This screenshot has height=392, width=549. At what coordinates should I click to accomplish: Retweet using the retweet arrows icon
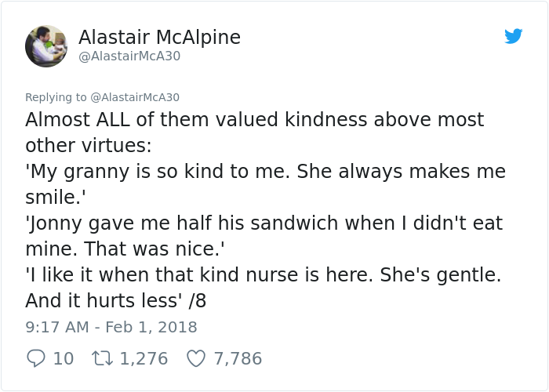[x=102, y=358]
